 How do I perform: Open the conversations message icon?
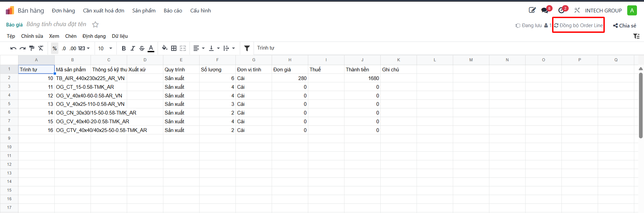coord(545,10)
